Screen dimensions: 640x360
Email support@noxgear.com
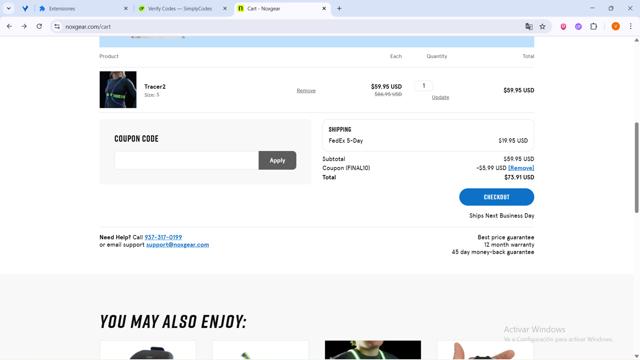pos(178,245)
